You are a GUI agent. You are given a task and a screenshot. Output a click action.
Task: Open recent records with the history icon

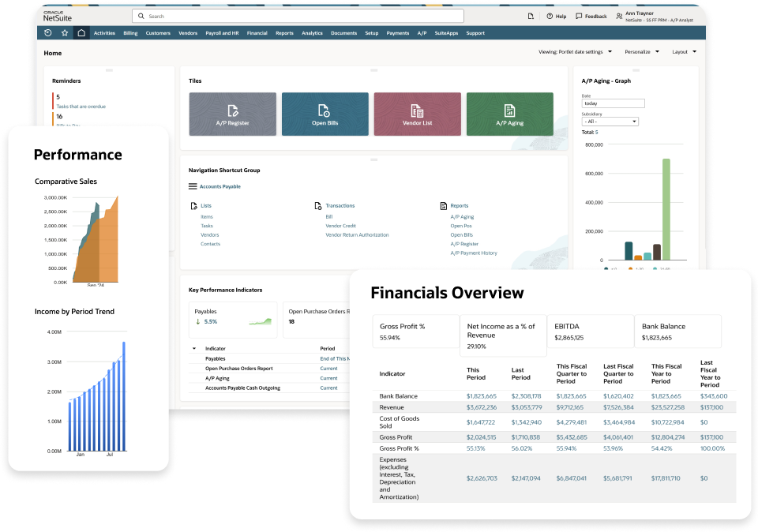point(48,33)
